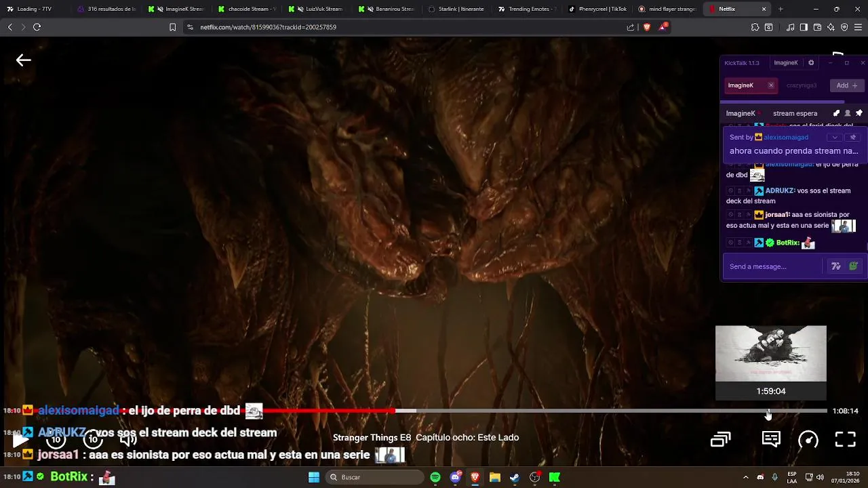This screenshot has width=868, height=488.
Task: Click ADRUKZ username in KickTalk chat
Action: click(780, 190)
